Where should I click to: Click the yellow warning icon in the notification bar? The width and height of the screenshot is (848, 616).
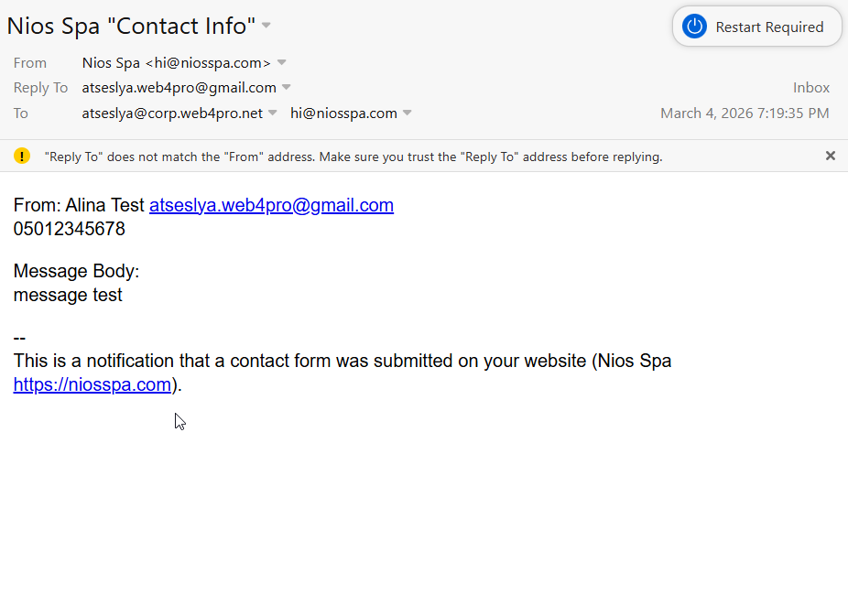[x=22, y=156]
